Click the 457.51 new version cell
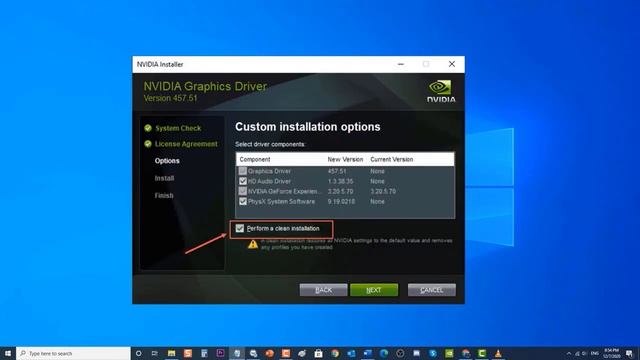640x360 pixels. tap(337, 171)
